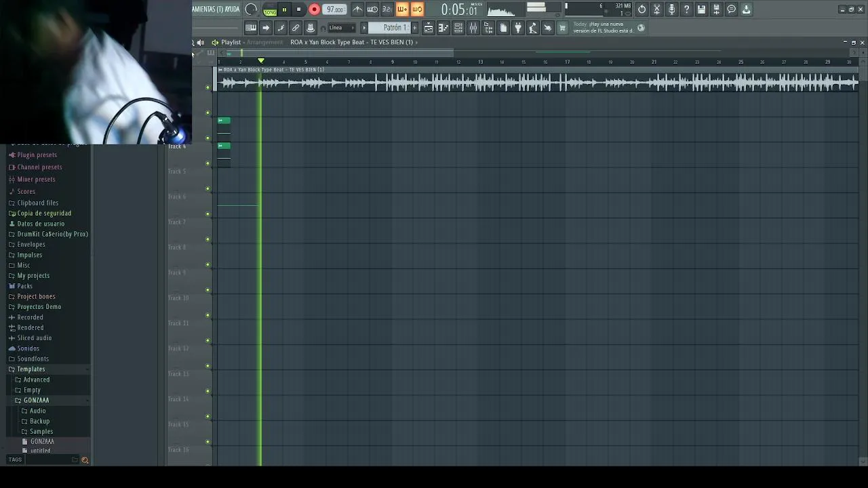Open the Línea snap dropdown
The image size is (868, 488).
click(342, 28)
